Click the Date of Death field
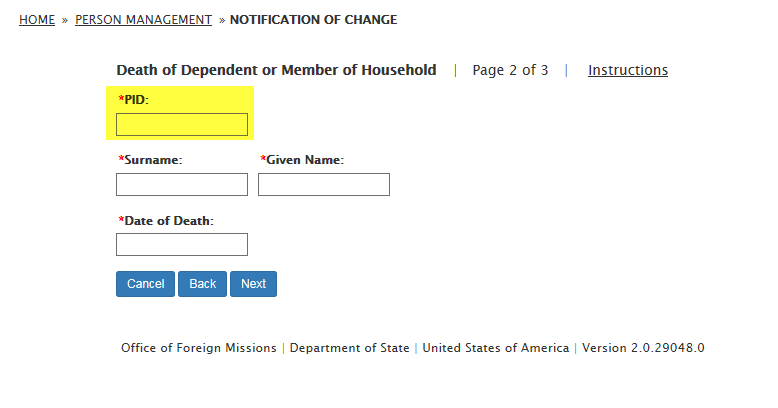778x408 pixels. point(182,244)
